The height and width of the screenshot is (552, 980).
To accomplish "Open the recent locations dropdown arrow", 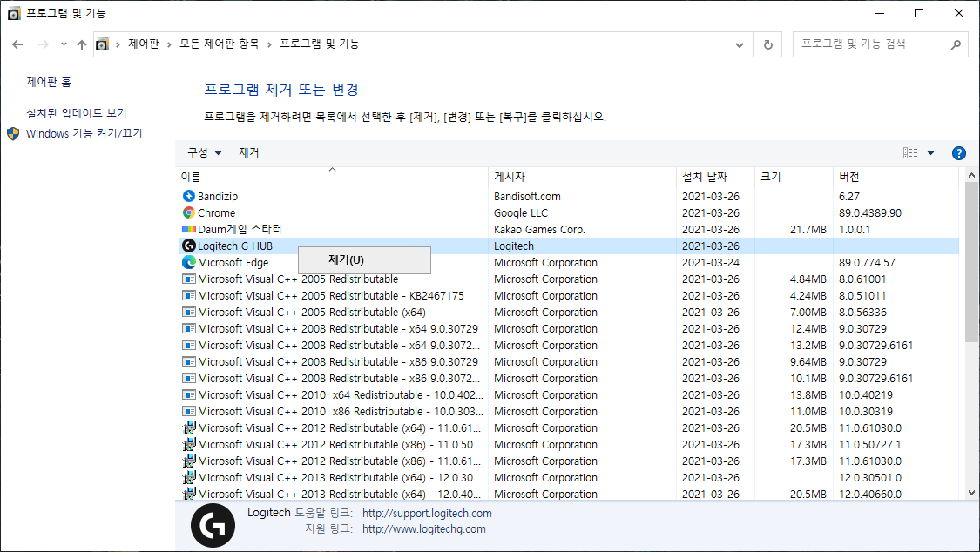I will pyautogui.click(x=64, y=44).
